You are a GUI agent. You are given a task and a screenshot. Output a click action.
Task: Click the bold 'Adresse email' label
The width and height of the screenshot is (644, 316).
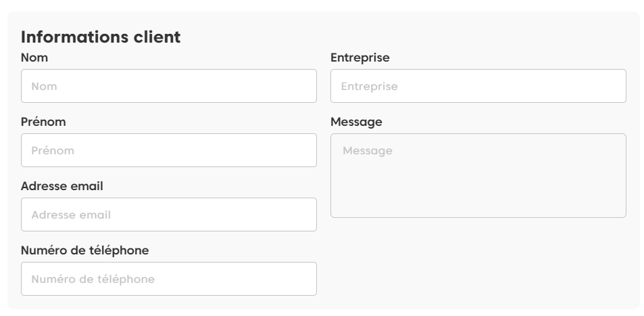pyautogui.click(x=62, y=186)
